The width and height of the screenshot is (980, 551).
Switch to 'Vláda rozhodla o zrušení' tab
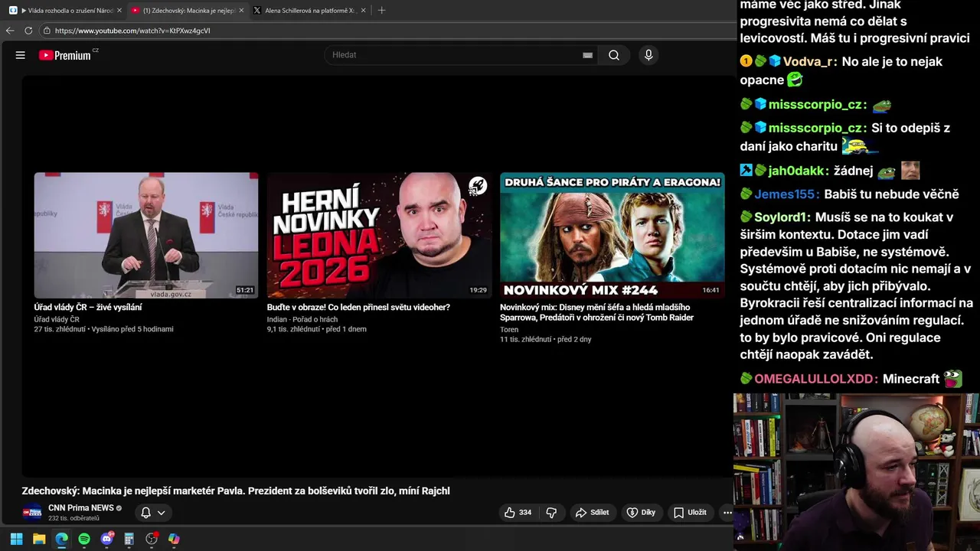(66, 11)
